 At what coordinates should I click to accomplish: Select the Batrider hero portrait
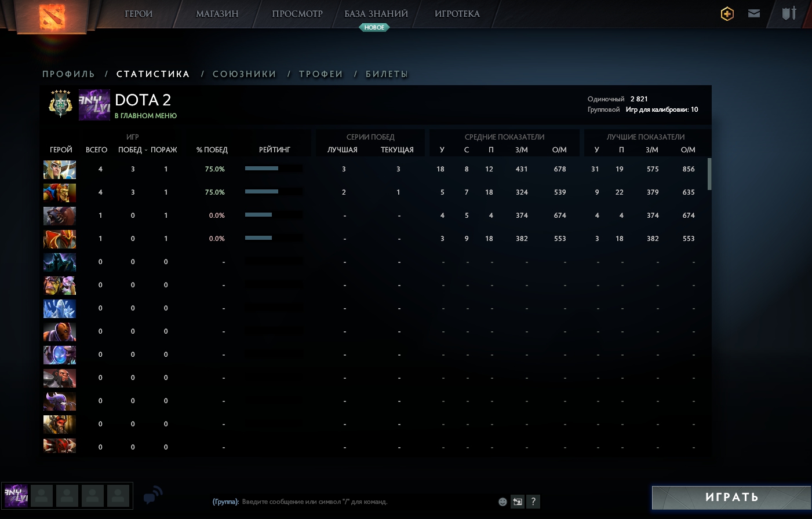click(x=60, y=425)
